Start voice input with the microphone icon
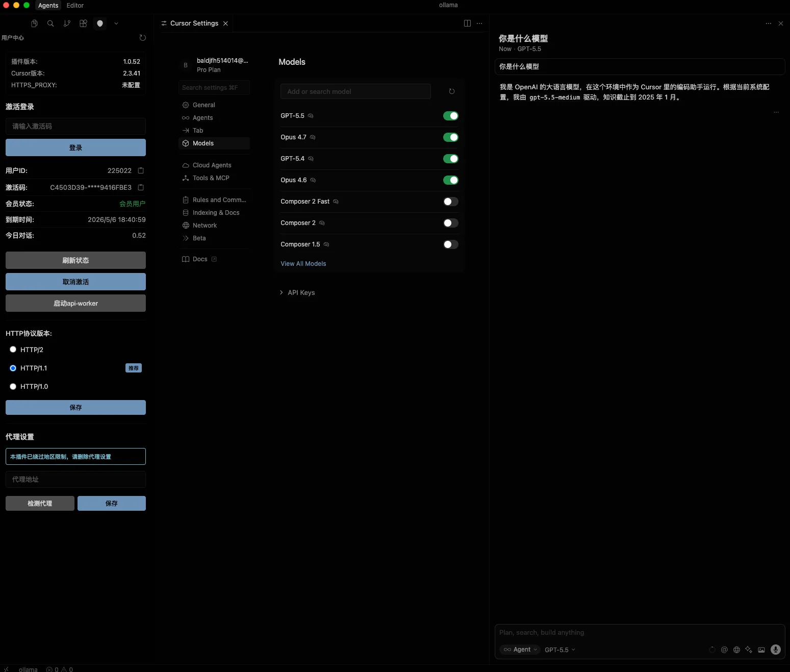The height and width of the screenshot is (672, 790). tap(776, 650)
